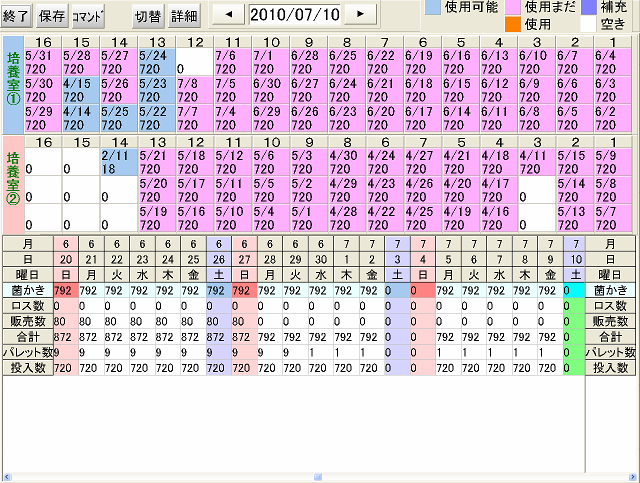
Task: Click the horizontal scrollbar thumb
Action: (318, 477)
